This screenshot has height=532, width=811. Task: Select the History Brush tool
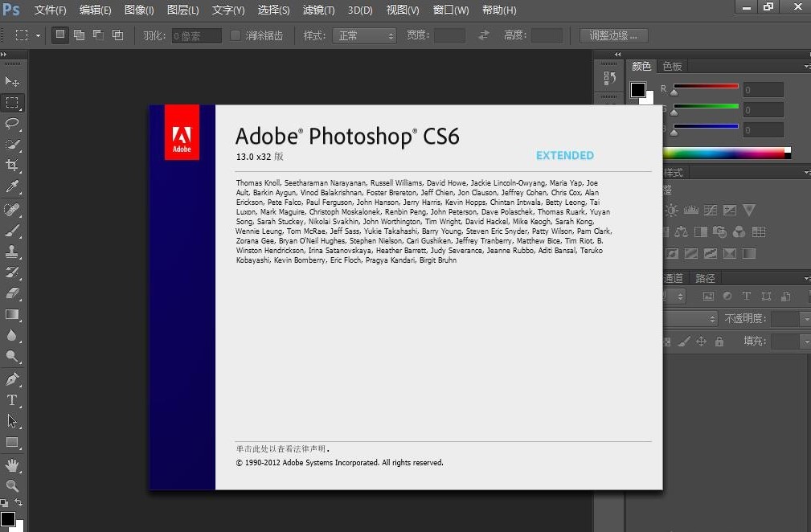[12, 272]
